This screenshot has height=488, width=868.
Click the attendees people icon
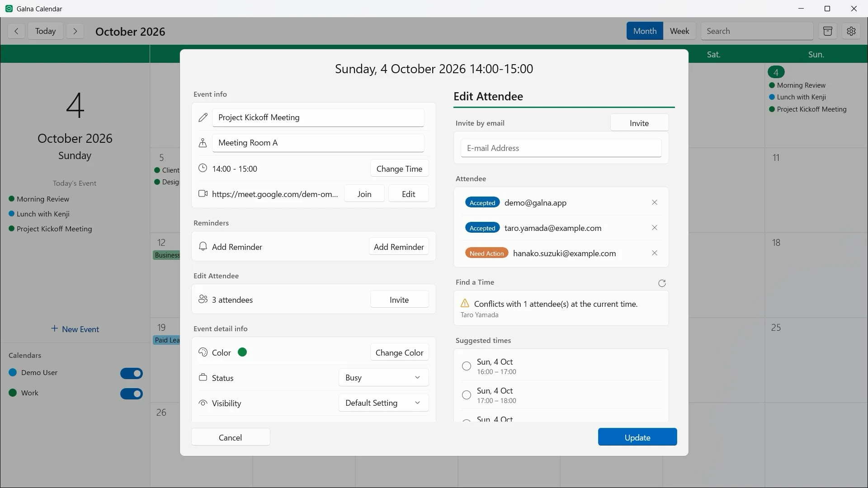203,299
